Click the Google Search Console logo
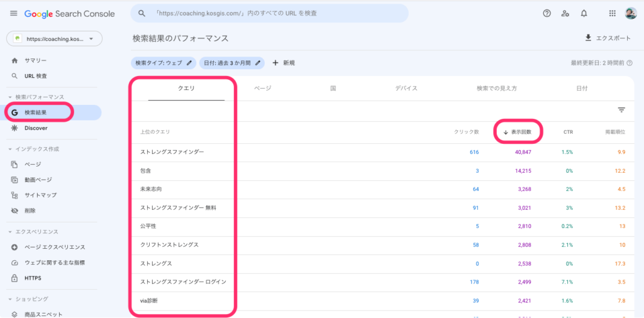 (x=69, y=14)
